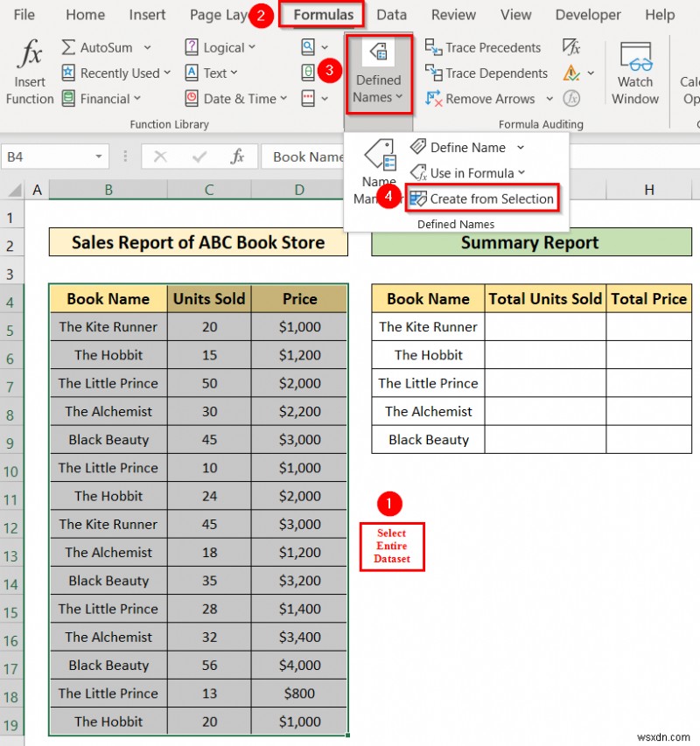
Task: Click the formula bar input area
Action: click(x=306, y=157)
